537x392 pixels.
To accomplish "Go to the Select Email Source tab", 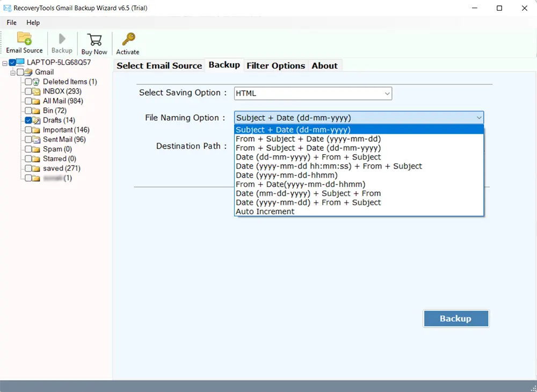I will [159, 66].
